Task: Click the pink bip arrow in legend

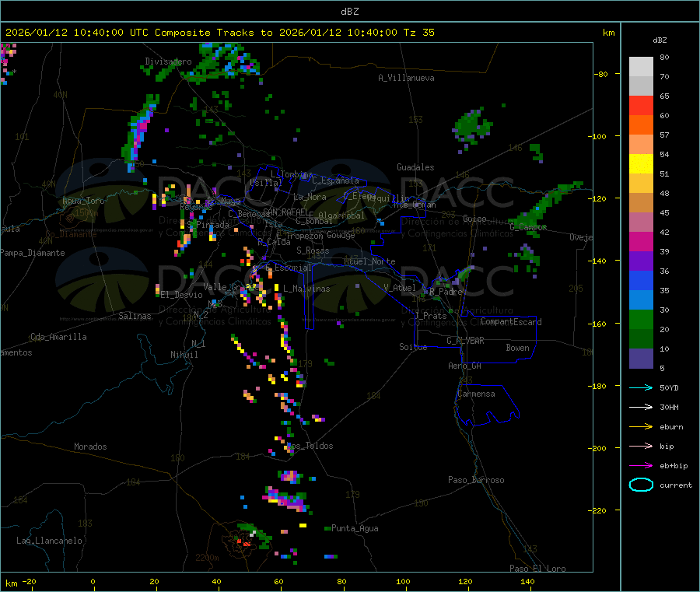Action: pos(641,446)
